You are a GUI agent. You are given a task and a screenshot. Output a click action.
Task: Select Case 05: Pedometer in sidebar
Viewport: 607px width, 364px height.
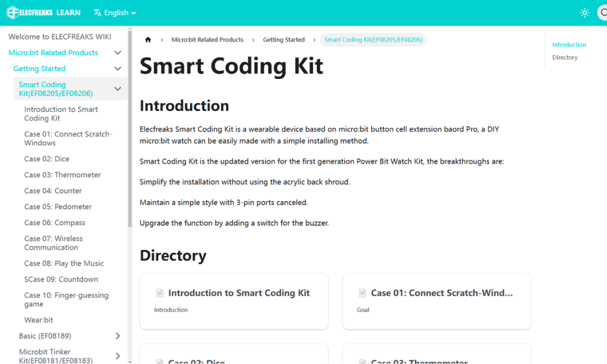[58, 207]
